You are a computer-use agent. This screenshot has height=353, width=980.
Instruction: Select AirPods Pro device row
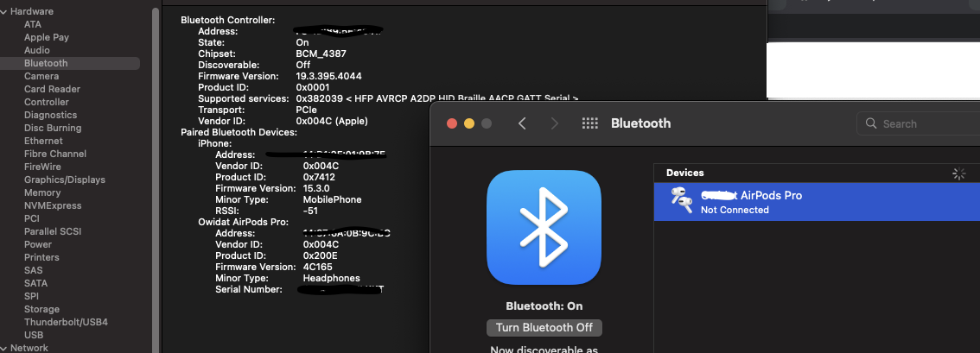coord(817,201)
